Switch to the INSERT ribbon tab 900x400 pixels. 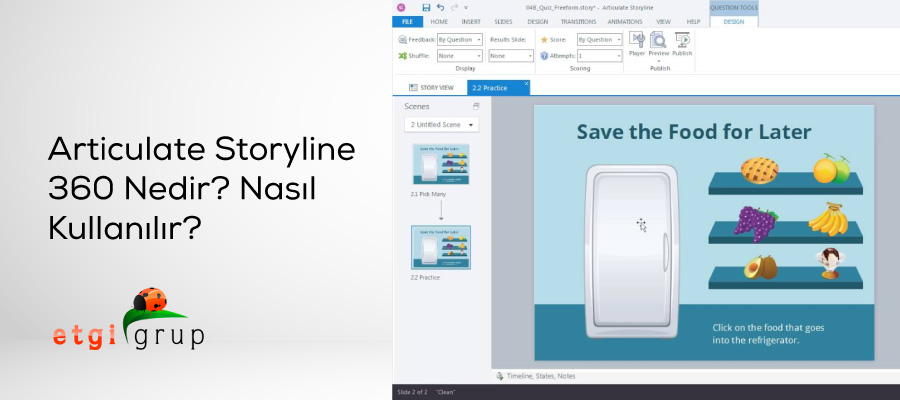[471, 21]
